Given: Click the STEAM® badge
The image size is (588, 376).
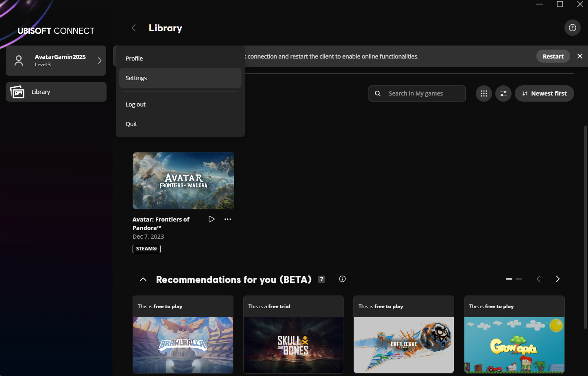Looking at the screenshot, I should (146, 249).
